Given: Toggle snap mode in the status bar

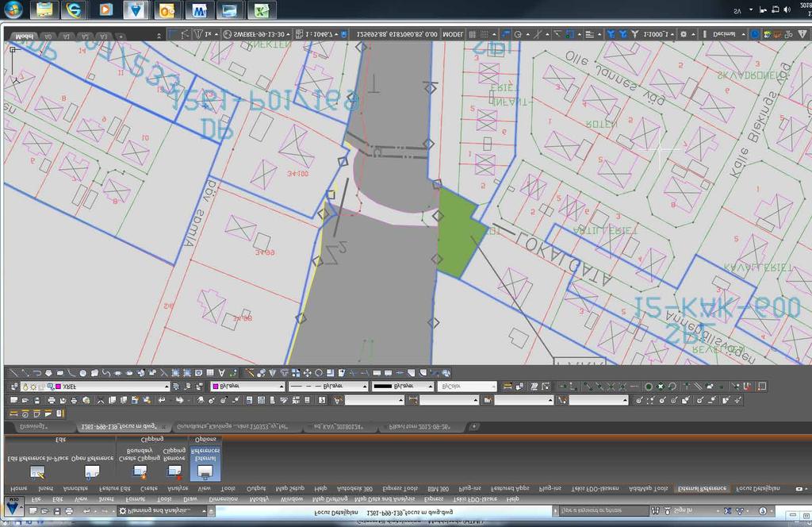Looking at the screenshot, I should pyautogui.click(x=484, y=34).
